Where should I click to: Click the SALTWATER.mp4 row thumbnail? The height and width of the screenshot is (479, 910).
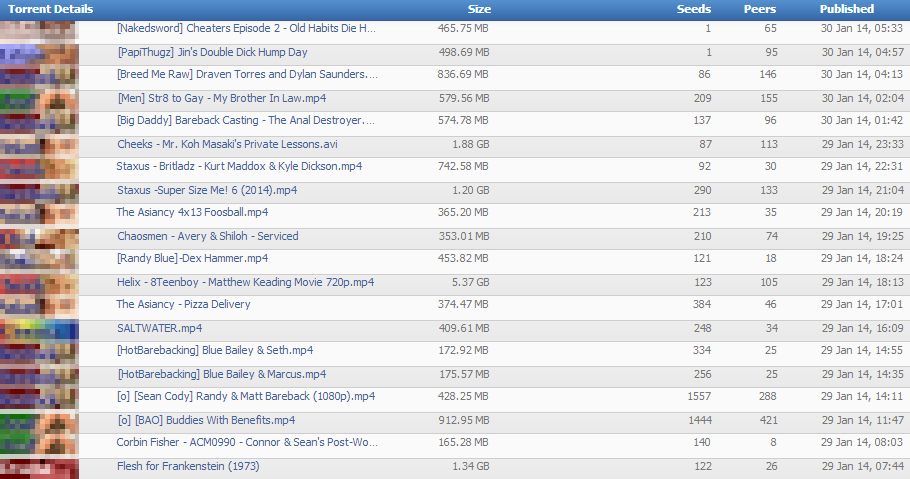coord(39,331)
